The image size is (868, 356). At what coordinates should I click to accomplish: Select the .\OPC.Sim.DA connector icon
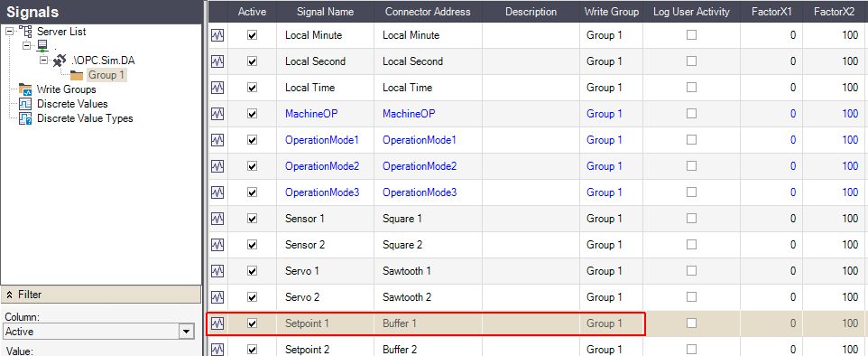(60, 61)
